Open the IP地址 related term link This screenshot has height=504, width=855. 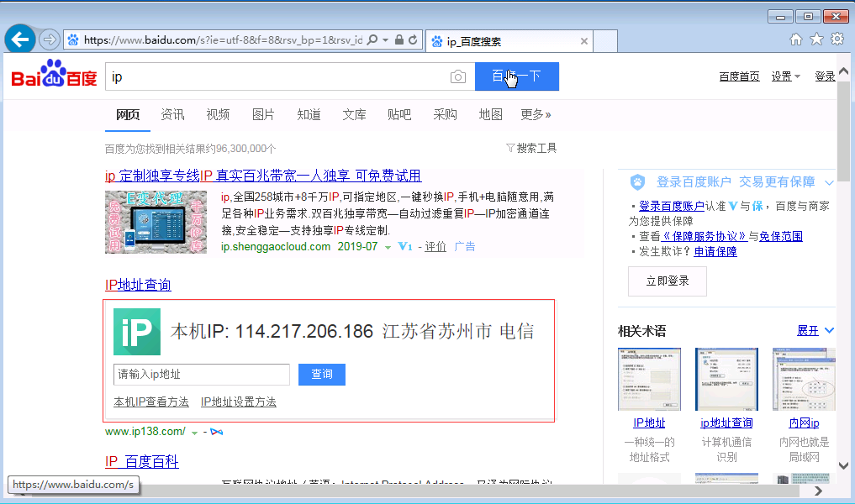point(649,423)
